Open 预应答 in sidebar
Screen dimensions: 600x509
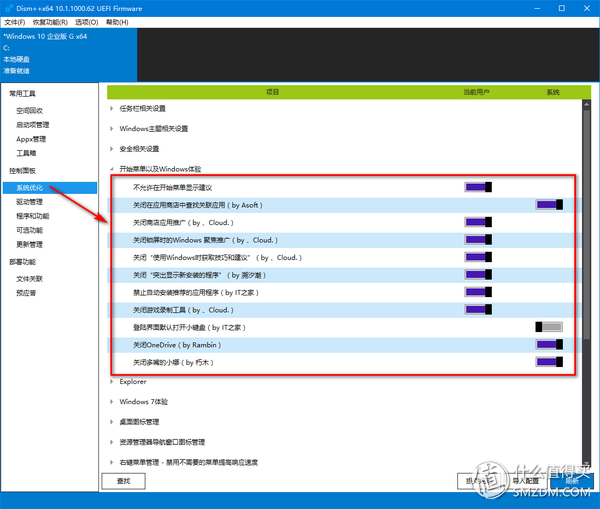tap(26, 293)
